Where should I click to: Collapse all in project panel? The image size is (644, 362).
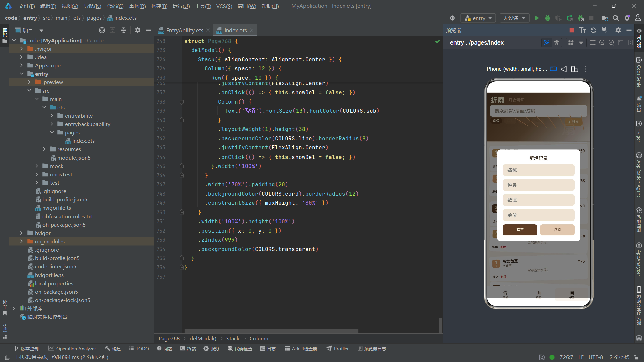coord(124,30)
